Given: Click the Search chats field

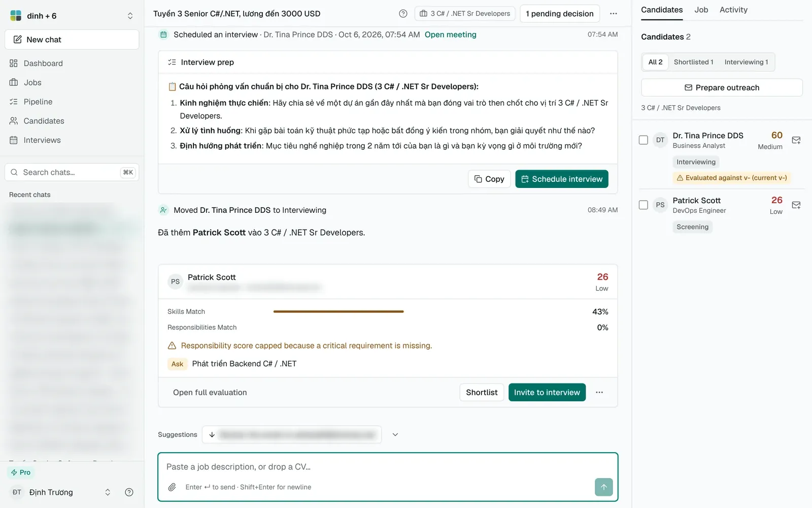Looking at the screenshot, I should coord(72,172).
